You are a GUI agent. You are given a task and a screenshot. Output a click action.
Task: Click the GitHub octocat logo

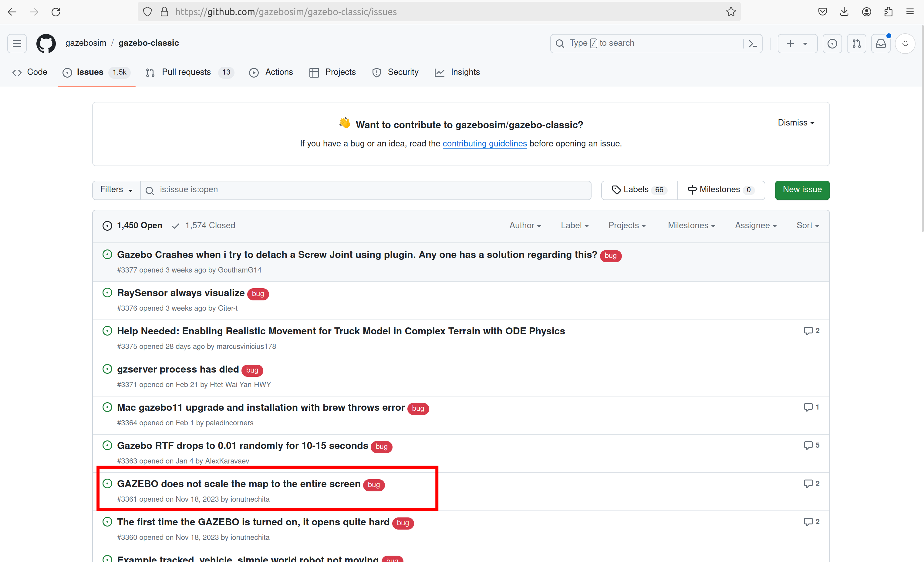(46, 43)
